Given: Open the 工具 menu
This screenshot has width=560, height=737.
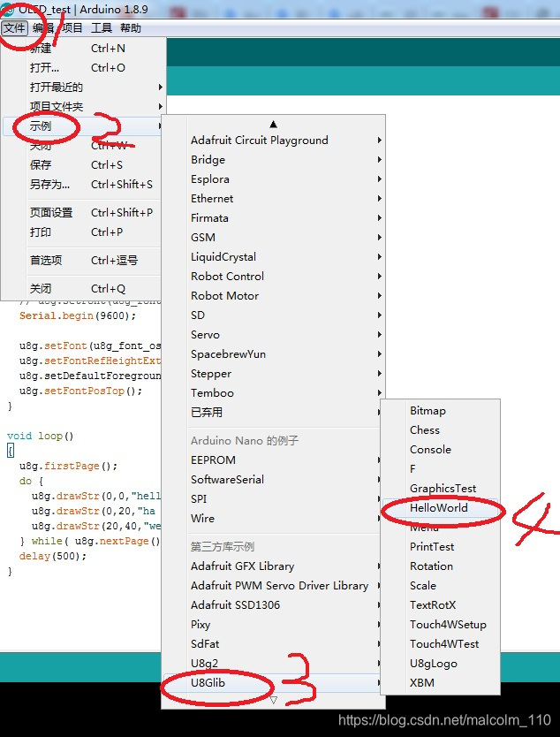Looking at the screenshot, I should (x=101, y=27).
